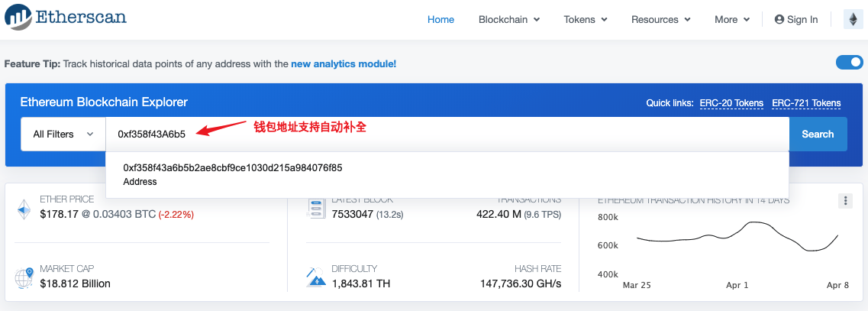
Task: Click the Ethereum diamond icon in navbar
Action: click(853, 19)
